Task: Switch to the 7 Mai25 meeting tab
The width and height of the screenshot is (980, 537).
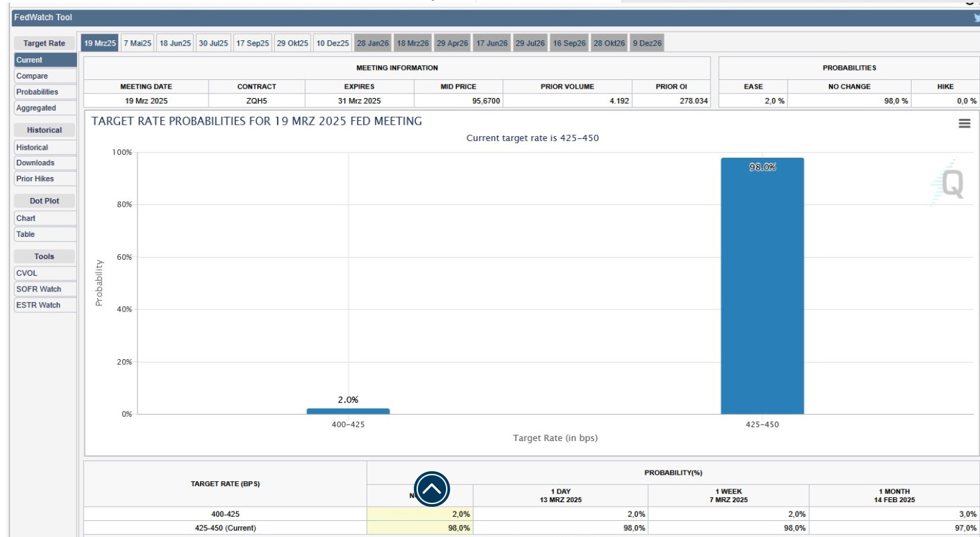Action: [138, 43]
